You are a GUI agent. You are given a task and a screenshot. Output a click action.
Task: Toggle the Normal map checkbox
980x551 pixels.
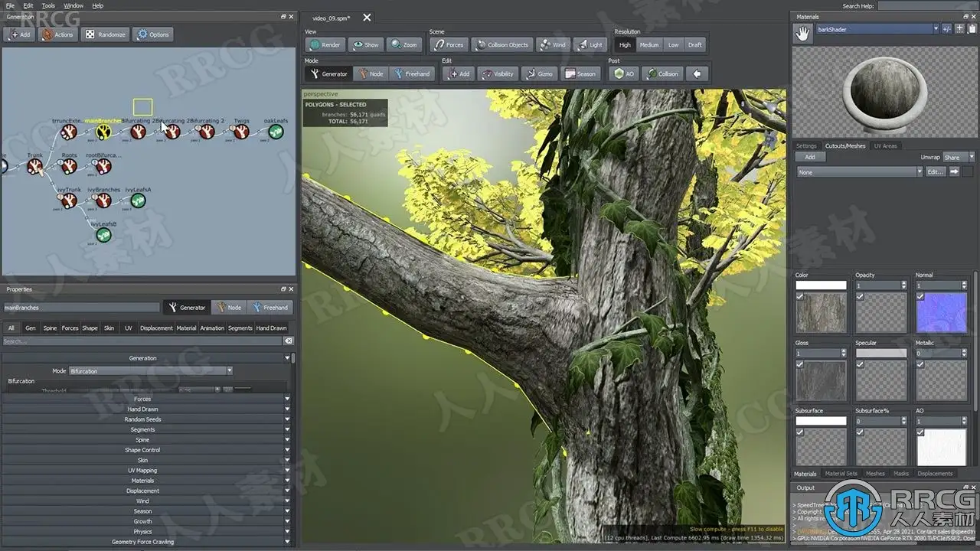tap(920, 297)
